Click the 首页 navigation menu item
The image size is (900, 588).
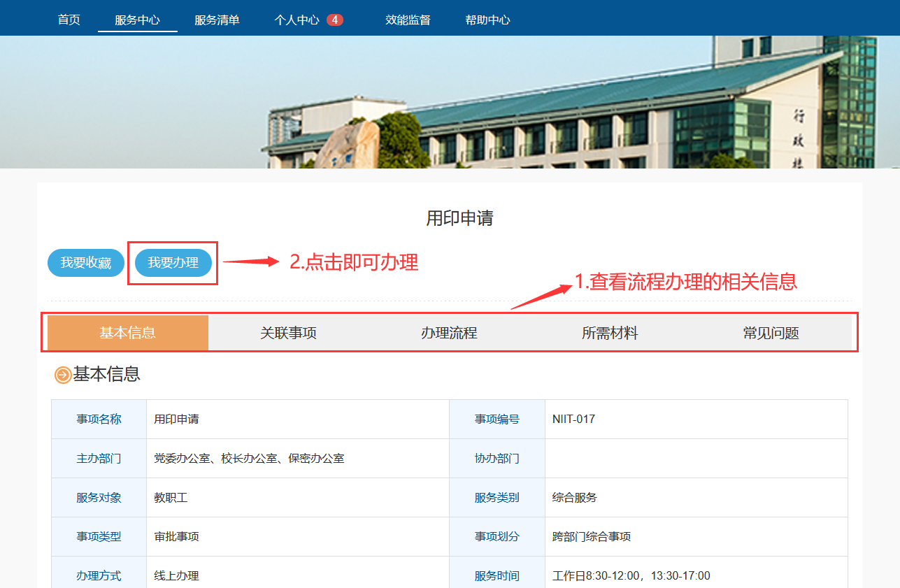tap(69, 20)
